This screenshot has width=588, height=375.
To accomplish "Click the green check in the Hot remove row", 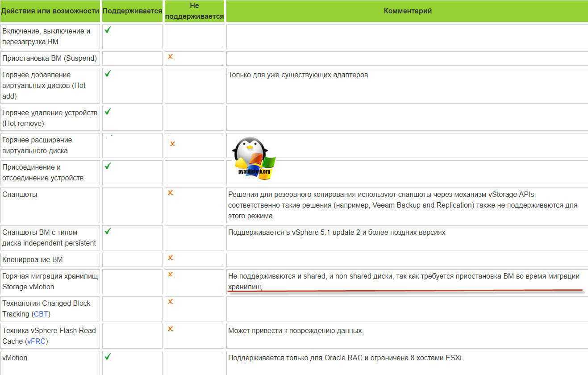I will [x=108, y=111].
